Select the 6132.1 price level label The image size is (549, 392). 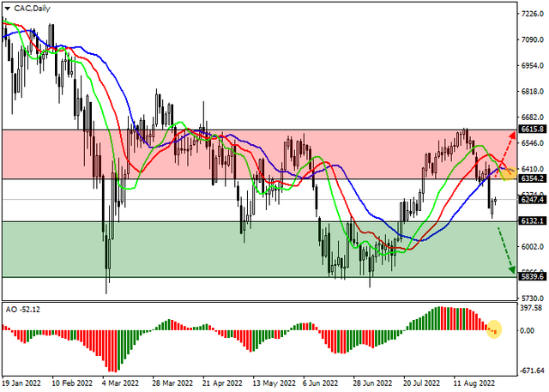[532, 220]
